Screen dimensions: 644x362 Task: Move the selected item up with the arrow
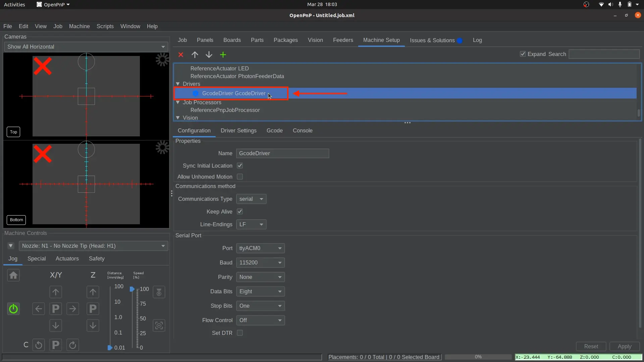pyautogui.click(x=195, y=55)
